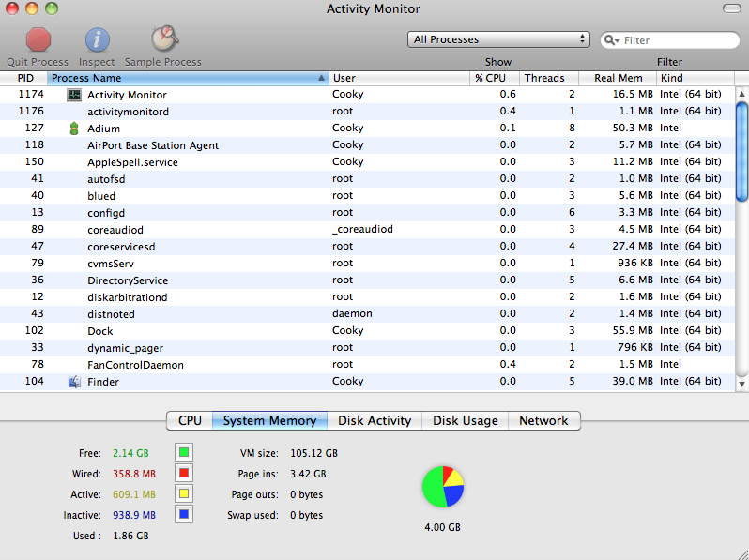Click the 609.1 MB Active value
Image resolution: width=749 pixels, height=560 pixels.
click(134, 494)
